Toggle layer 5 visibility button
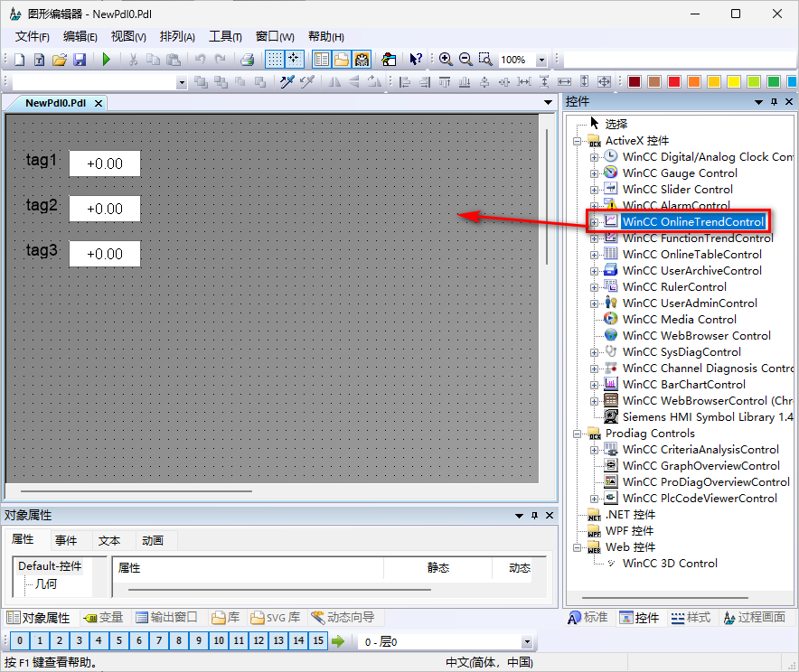The height and width of the screenshot is (672, 799). pos(118,641)
